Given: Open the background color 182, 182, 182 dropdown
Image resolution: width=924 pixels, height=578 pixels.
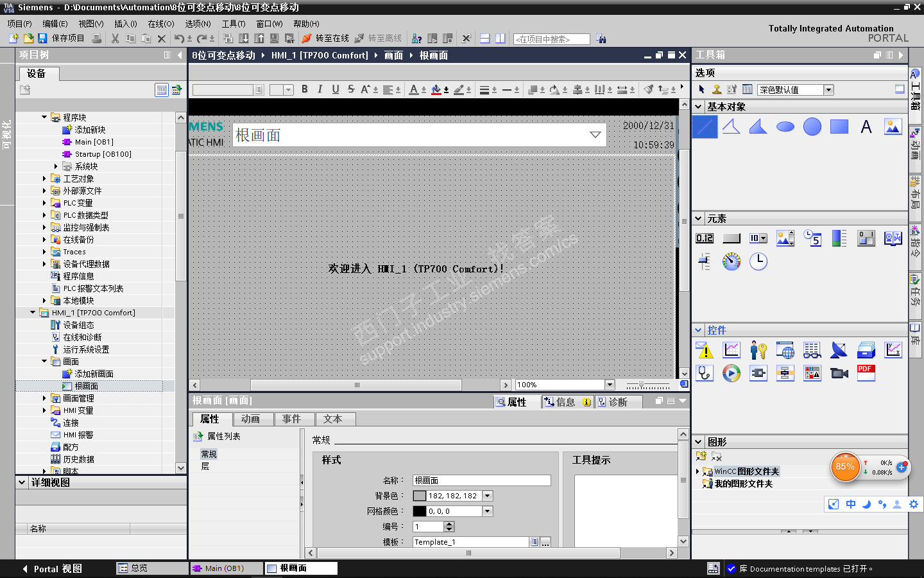Looking at the screenshot, I should point(488,496).
